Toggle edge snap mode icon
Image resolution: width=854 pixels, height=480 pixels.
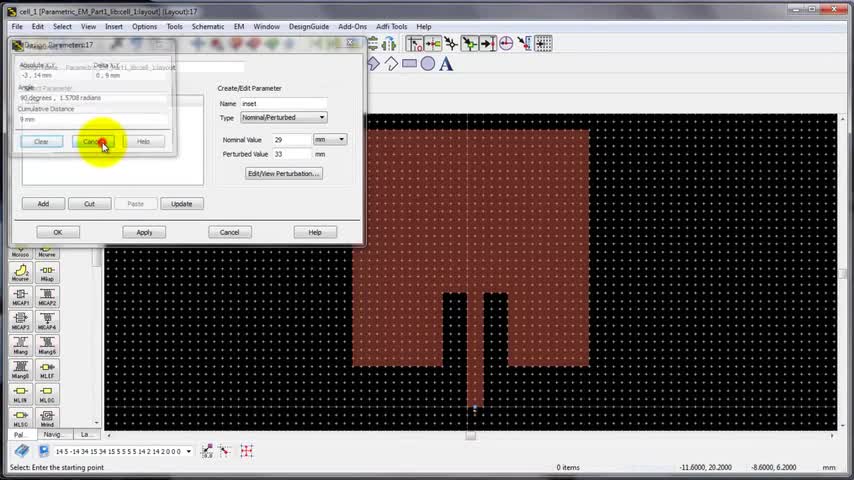tap(488, 44)
